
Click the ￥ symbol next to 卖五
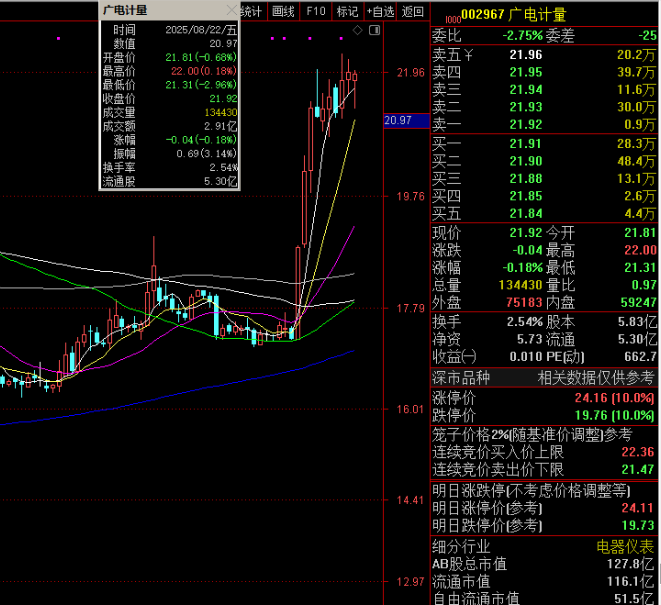pos(468,55)
